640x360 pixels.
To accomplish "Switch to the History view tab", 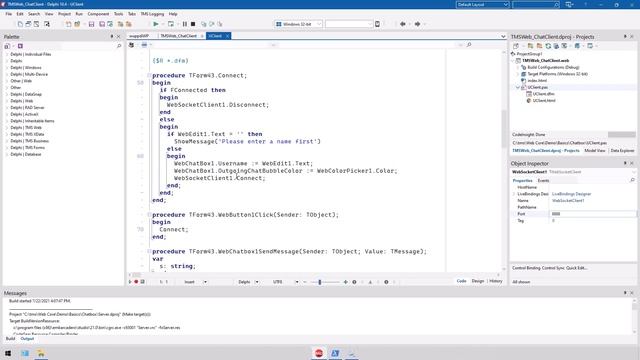I will tap(496, 281).
